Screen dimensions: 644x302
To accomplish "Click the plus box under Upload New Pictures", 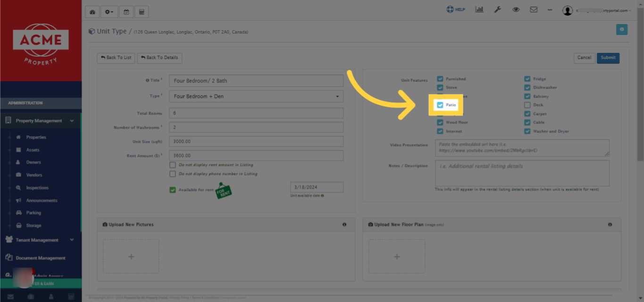I will [131, 257].
